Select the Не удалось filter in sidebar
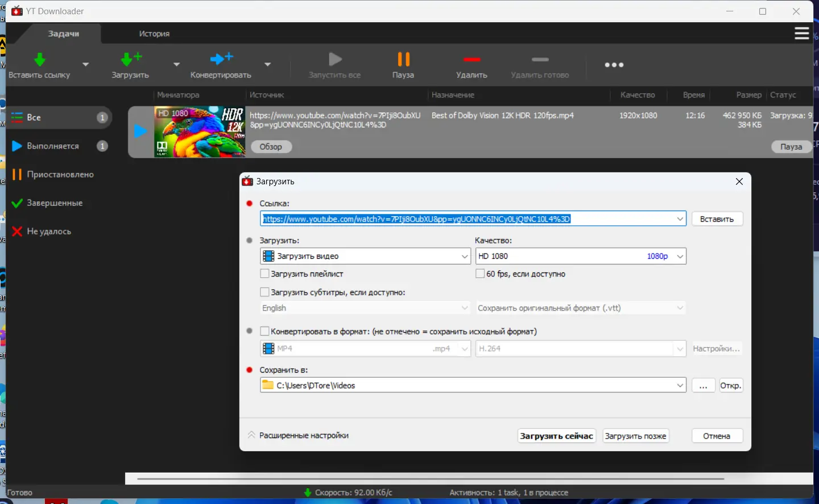The image size is (819, 504). pyautogui.click(x=59, y=232)
